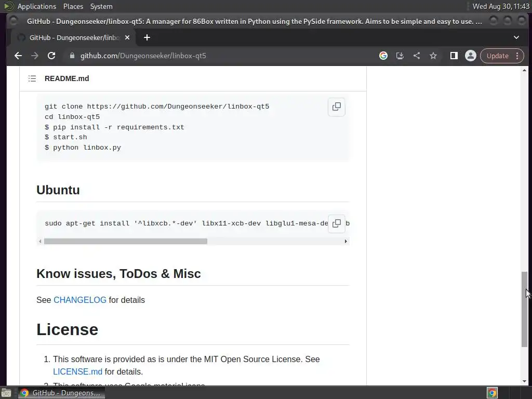This screenshot has width=532, height=399.
Task: Share this page icon
Action: click(417, 56)
